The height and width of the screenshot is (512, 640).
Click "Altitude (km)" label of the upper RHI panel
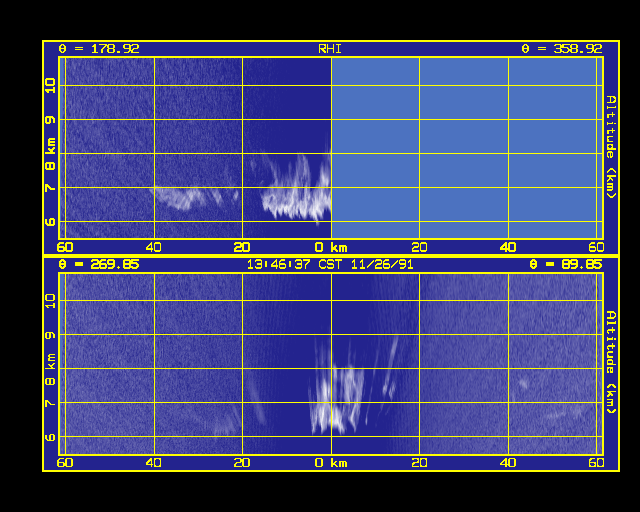611,147
